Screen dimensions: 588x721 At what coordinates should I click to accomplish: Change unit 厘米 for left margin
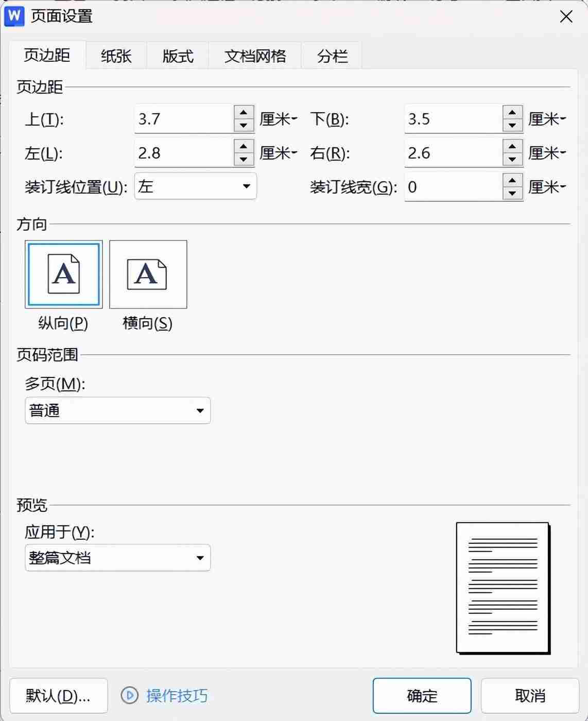click(x=279, y=153)
